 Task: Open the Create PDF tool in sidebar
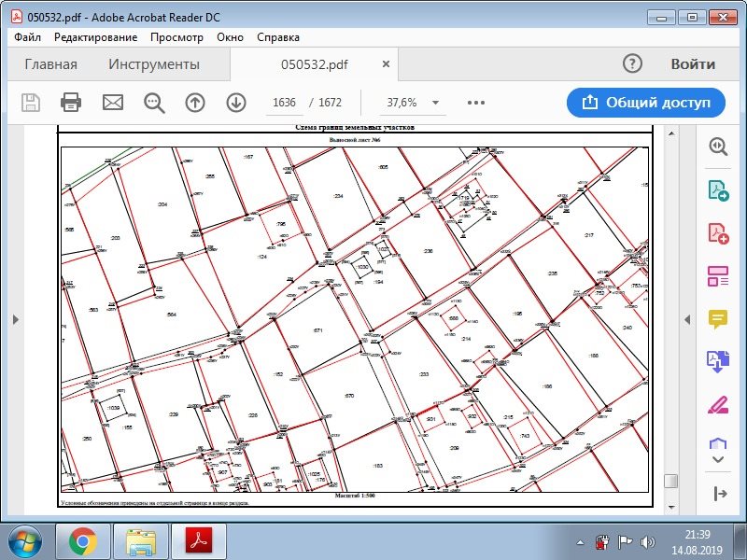pos(718,233)
